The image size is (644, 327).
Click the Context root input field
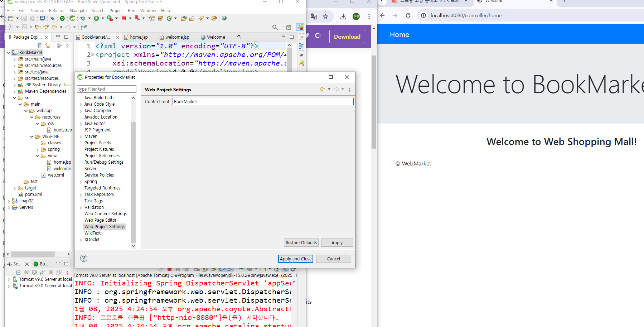click(263, 102)
